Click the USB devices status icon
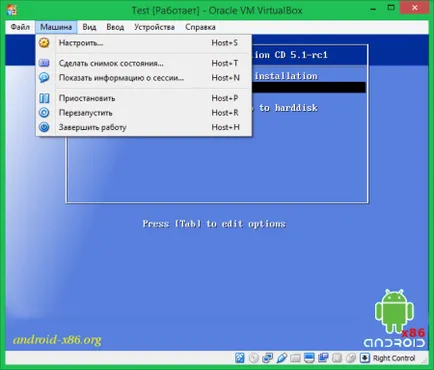 [282, 358]
